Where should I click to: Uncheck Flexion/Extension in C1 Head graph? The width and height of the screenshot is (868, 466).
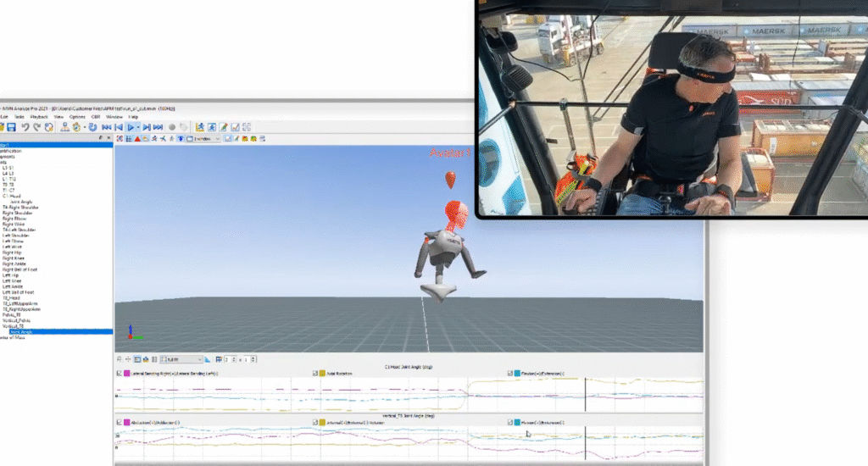[x=509, y=374]
